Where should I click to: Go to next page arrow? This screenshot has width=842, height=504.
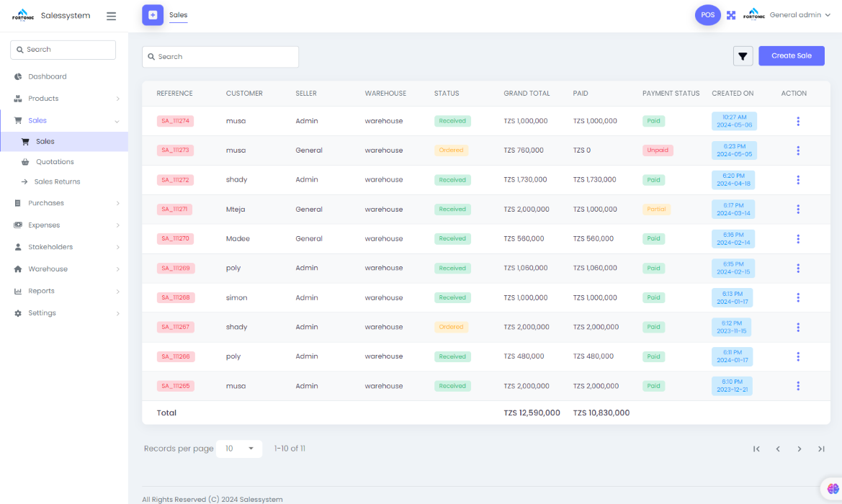tap(800, 449)
